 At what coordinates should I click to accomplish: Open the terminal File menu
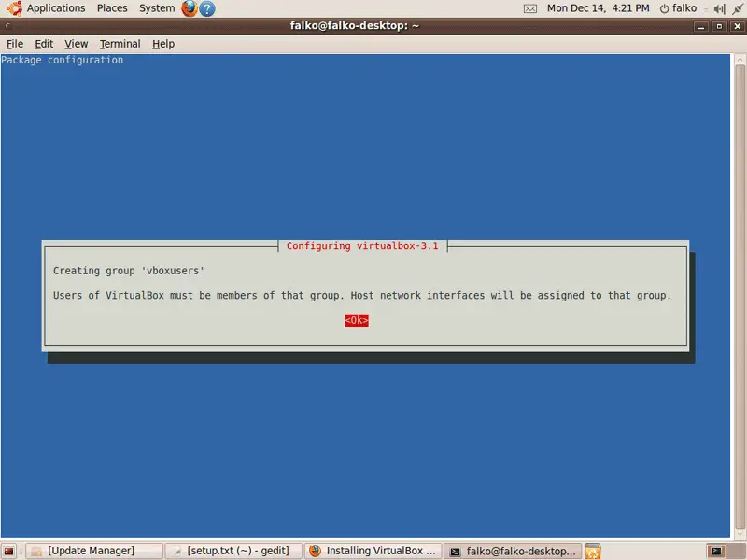[15, 44]
